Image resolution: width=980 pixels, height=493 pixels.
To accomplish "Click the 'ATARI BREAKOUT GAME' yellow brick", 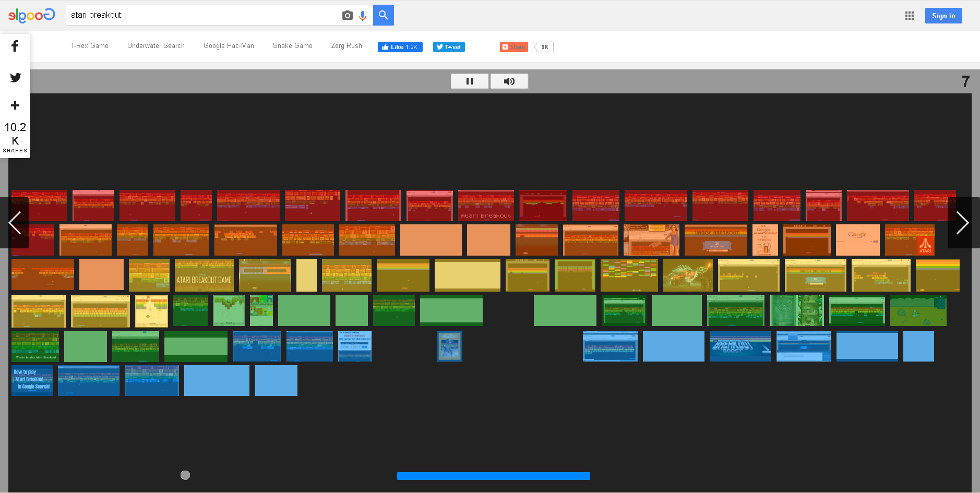I will click(x=204, y=275).
